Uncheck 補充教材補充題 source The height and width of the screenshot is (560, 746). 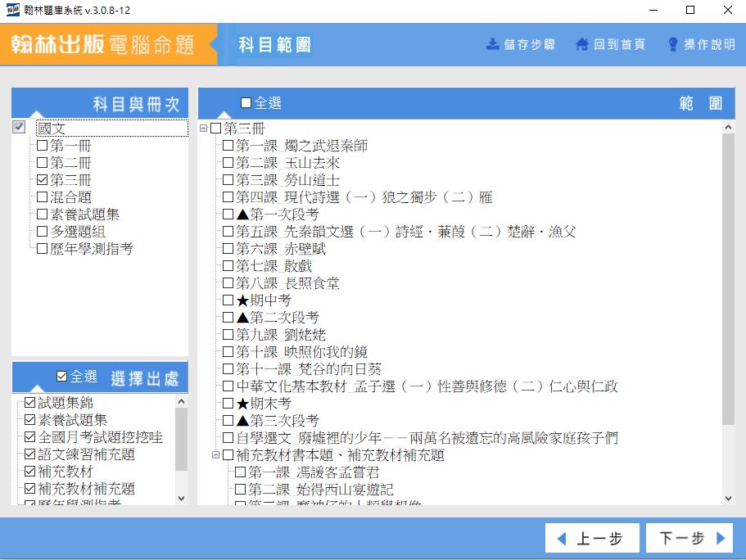[29, 488]
